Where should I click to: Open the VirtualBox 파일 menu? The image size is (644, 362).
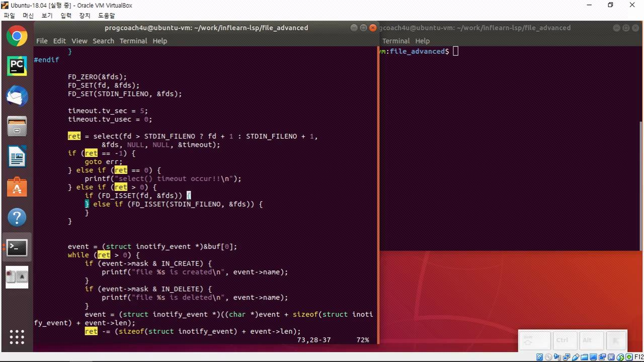coord(9,16)
